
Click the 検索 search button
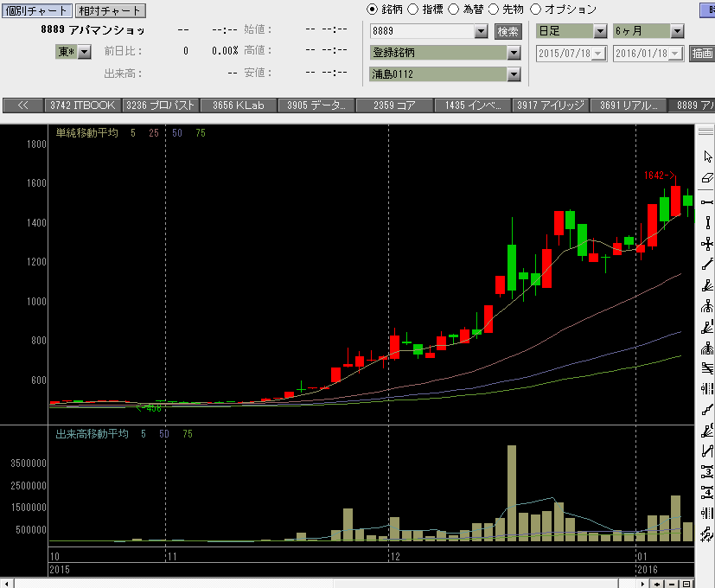(508, 31)
